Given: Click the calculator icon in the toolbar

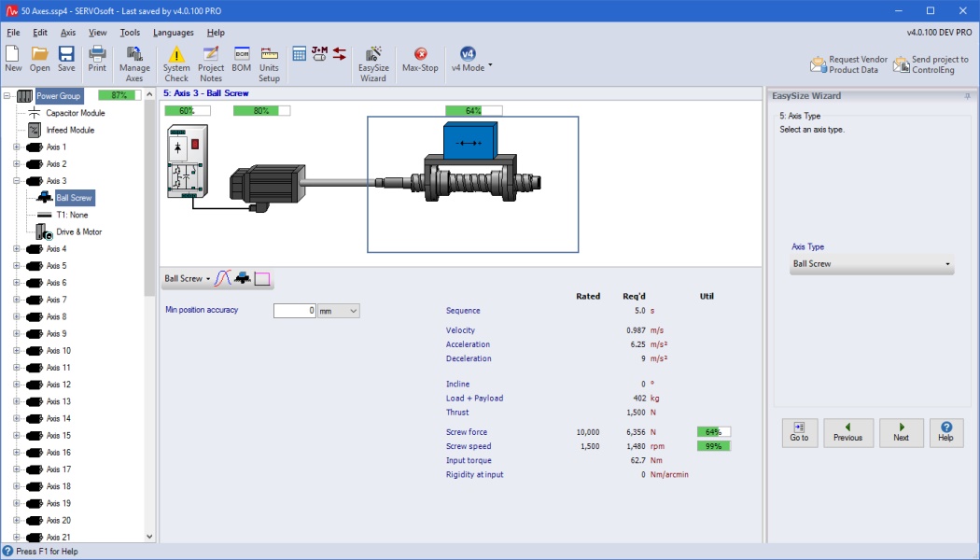Looking at the screenshot, I should tap(300, 54).
